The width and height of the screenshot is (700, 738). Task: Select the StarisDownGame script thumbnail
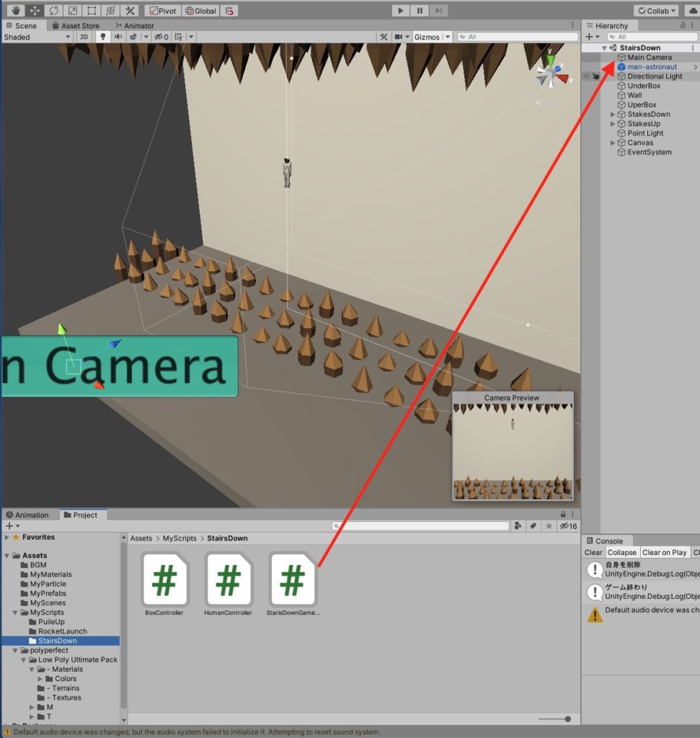[x=291, y=580]
